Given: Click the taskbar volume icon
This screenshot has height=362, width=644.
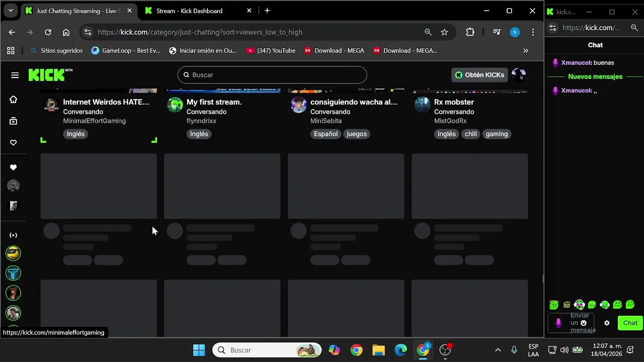Looking at the screenshot, I should (565, 350).
